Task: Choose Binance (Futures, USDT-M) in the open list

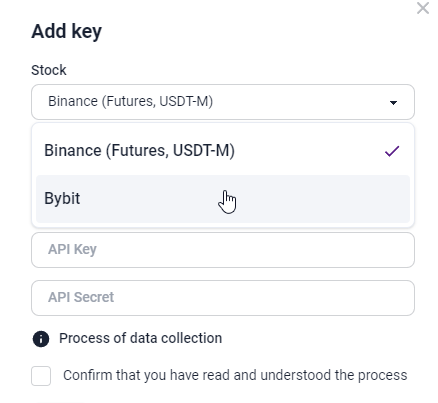Action: [223, 151]
